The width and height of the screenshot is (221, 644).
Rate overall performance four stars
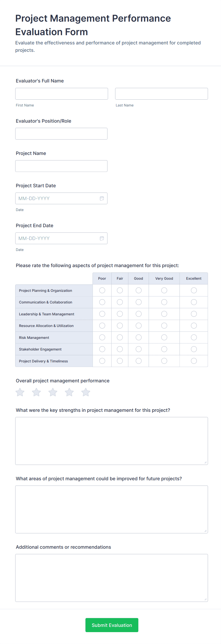tap(69, 392)
